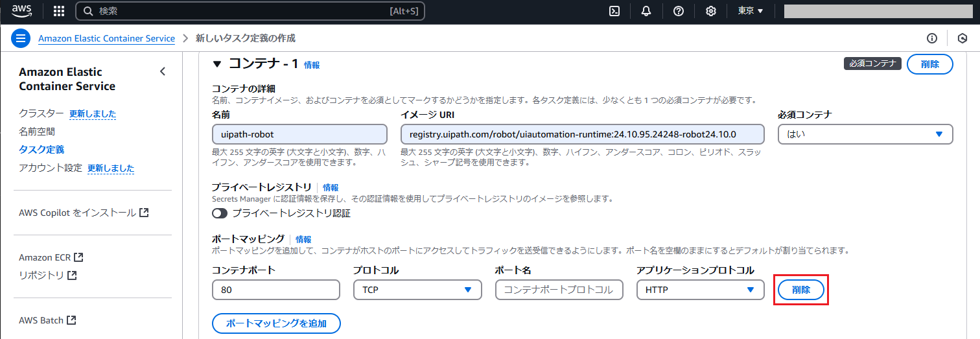
Task: Open 情報 link beside コンテナ - 1
Action: coord(312,65)
